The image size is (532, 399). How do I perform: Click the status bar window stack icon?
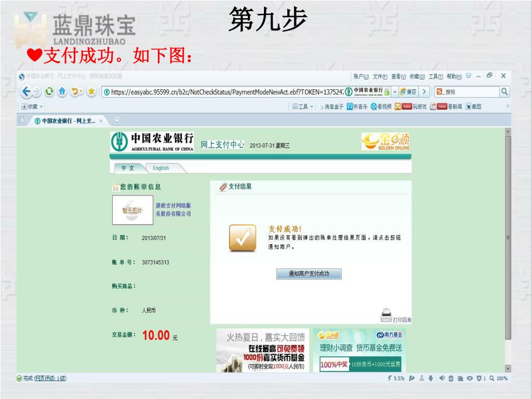(x=460, y=378)
